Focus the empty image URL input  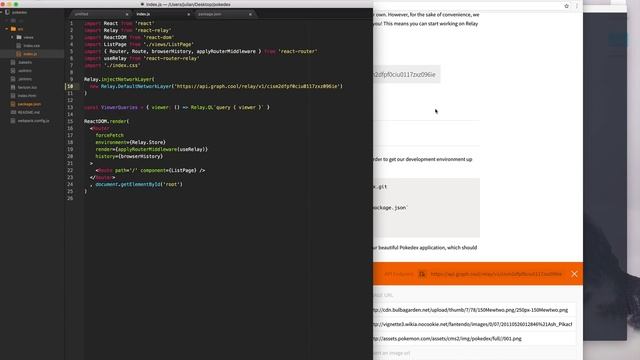click(473, 353)
